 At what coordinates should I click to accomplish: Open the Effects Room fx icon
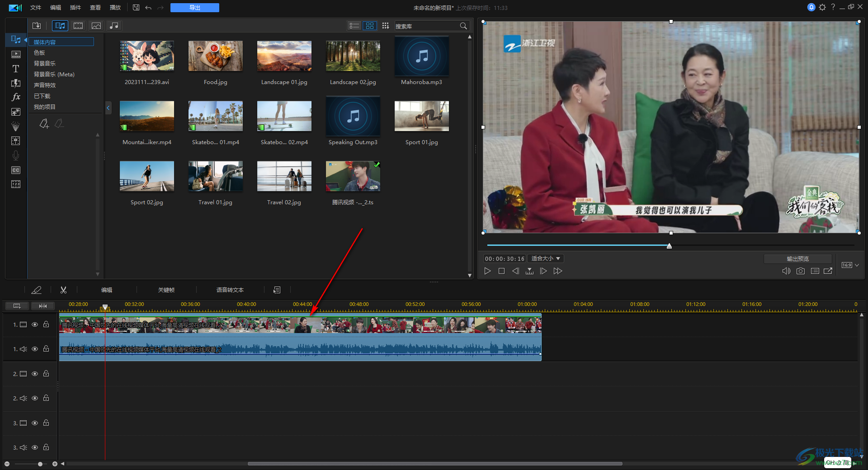coord(16,97)
